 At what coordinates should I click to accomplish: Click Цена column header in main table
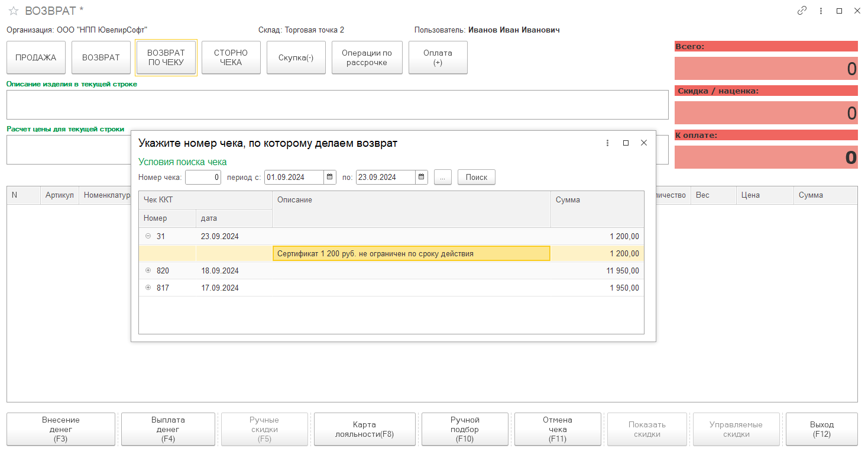coord(765,195)
